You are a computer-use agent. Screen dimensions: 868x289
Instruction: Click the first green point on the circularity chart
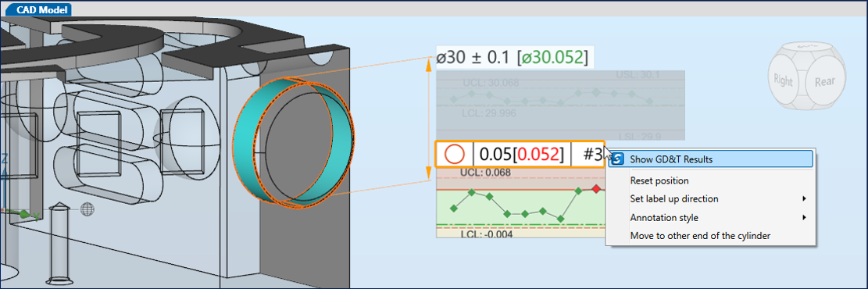click(454, 209)
